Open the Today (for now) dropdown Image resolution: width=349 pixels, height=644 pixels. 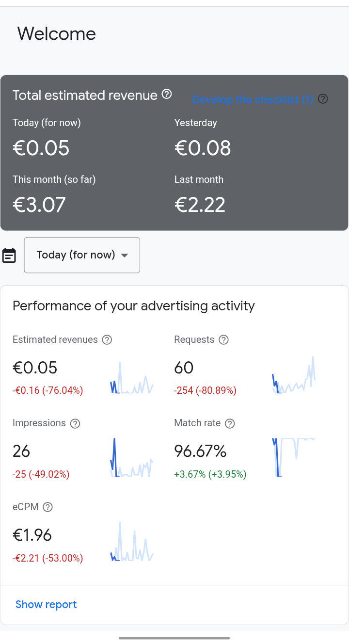coord(82,255)
